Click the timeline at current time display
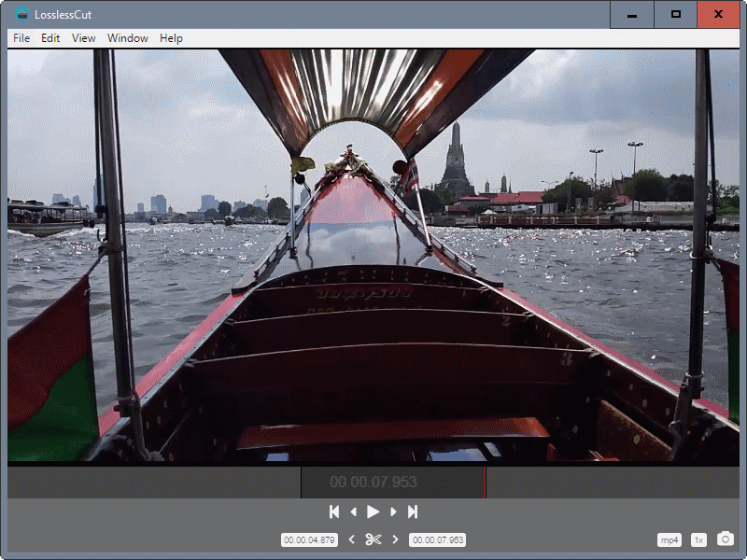Image resolution: width=747 pixels, height=560 pixels. 373,483
